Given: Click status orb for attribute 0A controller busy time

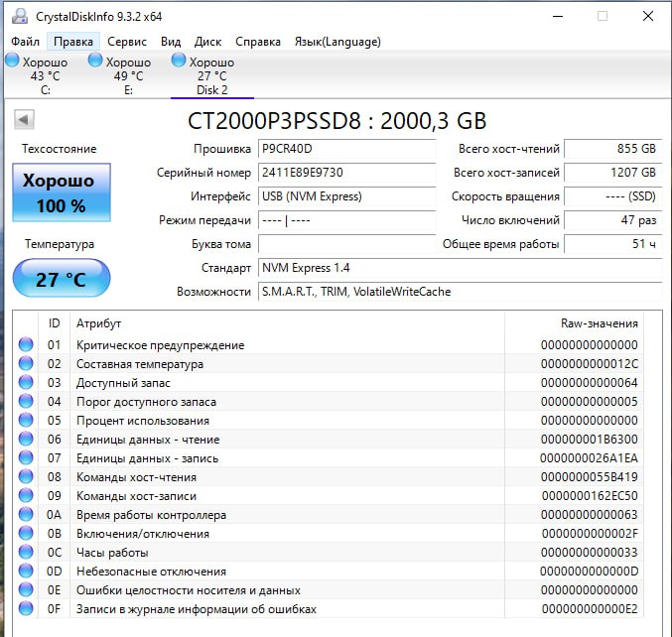Looking at the screenshot, I should pos(26,514).
